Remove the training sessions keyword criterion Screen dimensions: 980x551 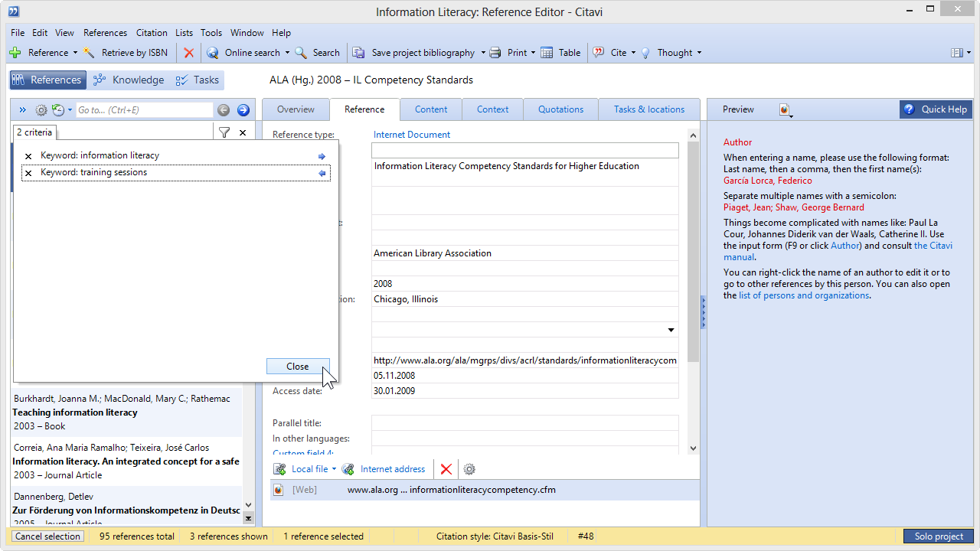[28, 173]
